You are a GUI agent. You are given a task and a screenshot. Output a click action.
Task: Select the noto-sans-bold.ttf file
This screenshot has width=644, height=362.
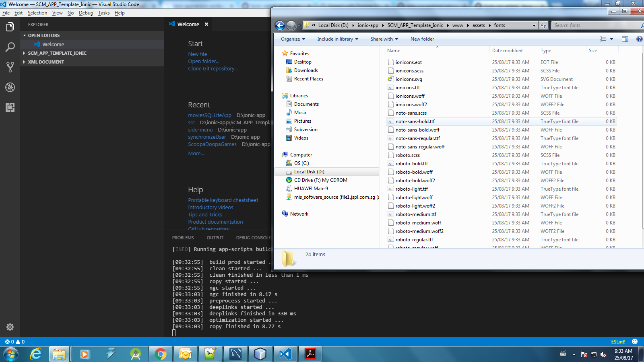click(x=415, y=121)
